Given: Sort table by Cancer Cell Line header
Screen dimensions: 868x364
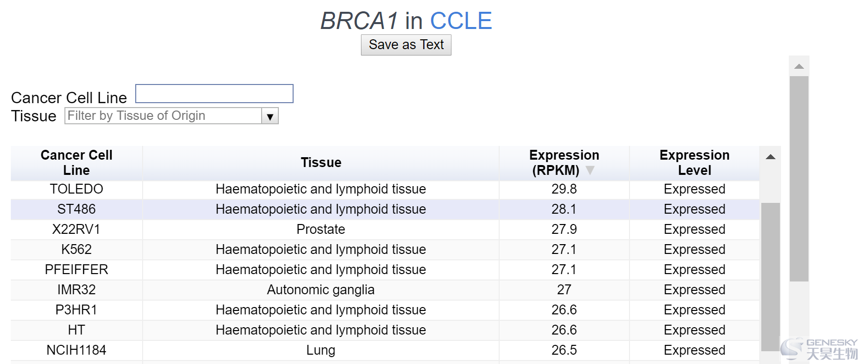Looking at the screenshot, I should point(77,163).
